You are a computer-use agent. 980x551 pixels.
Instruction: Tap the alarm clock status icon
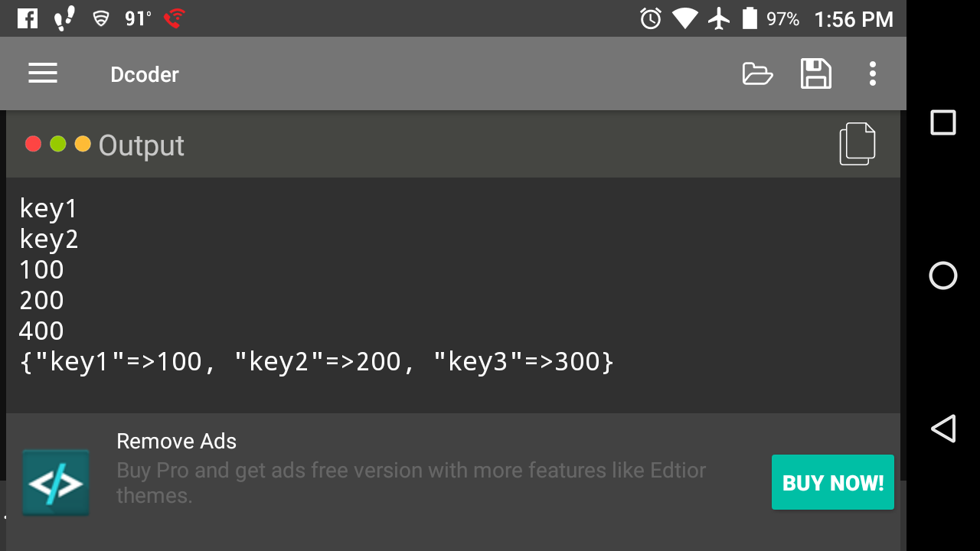pyautogui.click(x=650, y=18)
